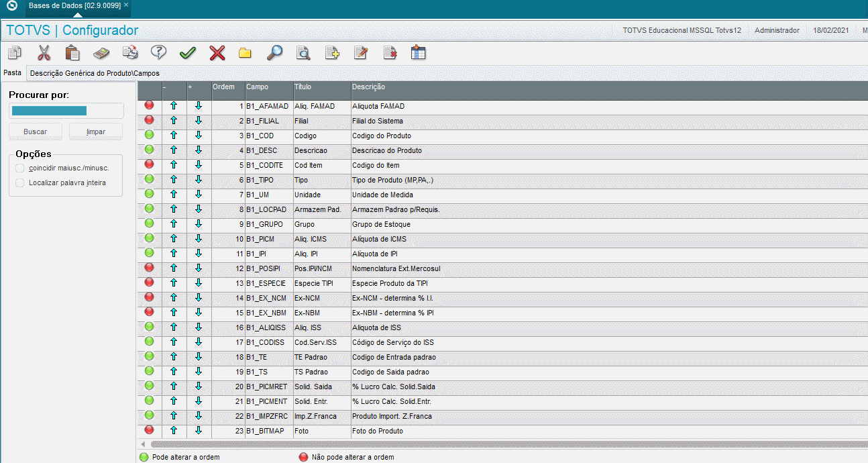Select the B1_ESPECIE field cell
Image resolution: width=868 pixels, height=463 pixels.
click(x=268, y=283)
